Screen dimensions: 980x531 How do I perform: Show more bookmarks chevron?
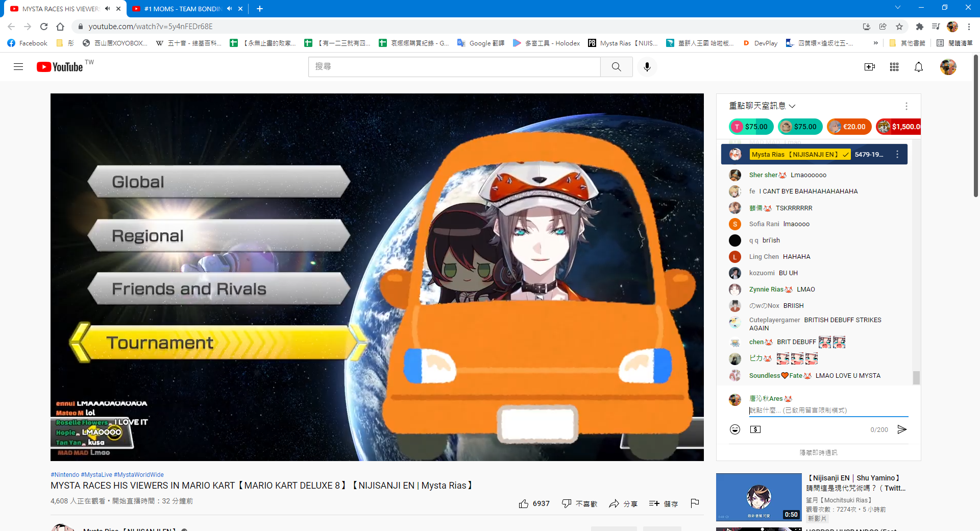[876, 43]
